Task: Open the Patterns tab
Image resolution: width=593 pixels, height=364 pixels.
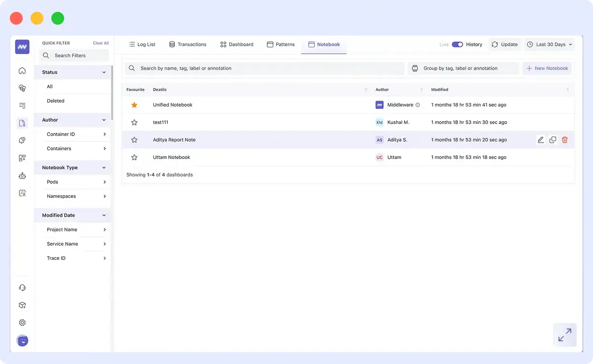Action: (280, 44)
